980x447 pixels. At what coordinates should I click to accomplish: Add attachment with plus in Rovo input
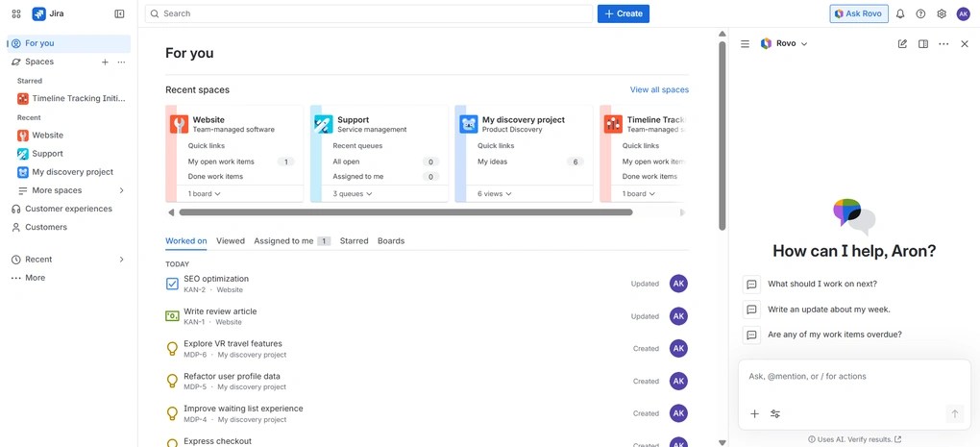(x=754, y=414)
